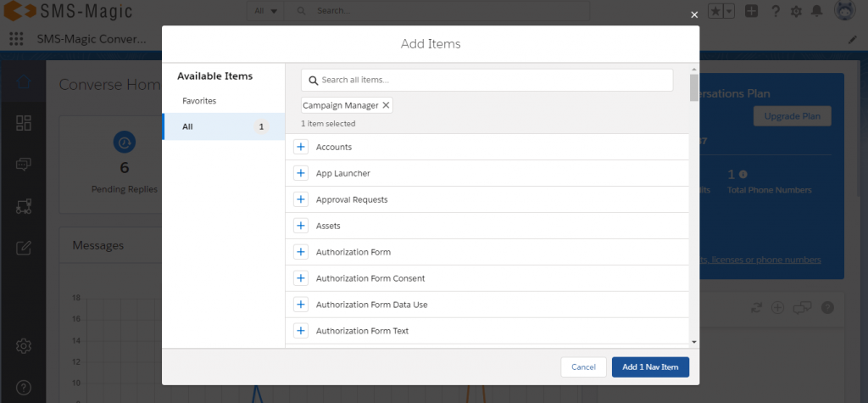Remove the Campaign Manager pill
Image resolution: width=868 pixels, height=403 pixels.
pos(386,105)
